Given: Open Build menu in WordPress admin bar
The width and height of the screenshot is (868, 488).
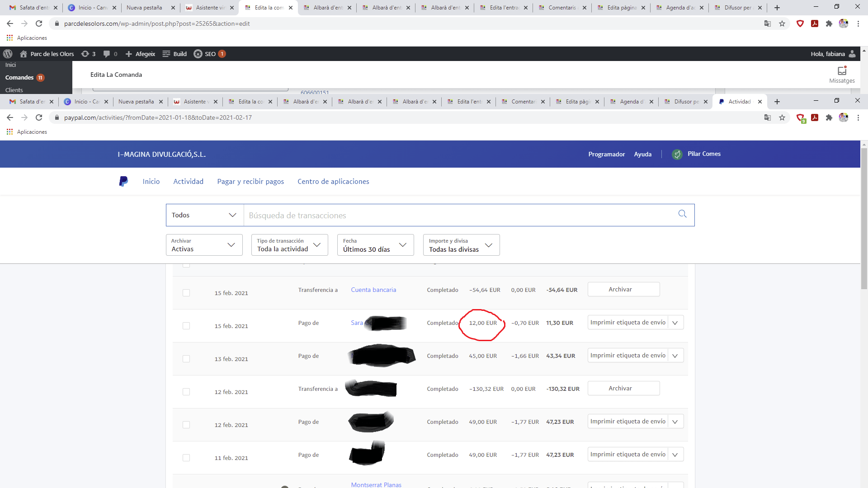Looking at the screenshot, I should [x=175, y=54].
